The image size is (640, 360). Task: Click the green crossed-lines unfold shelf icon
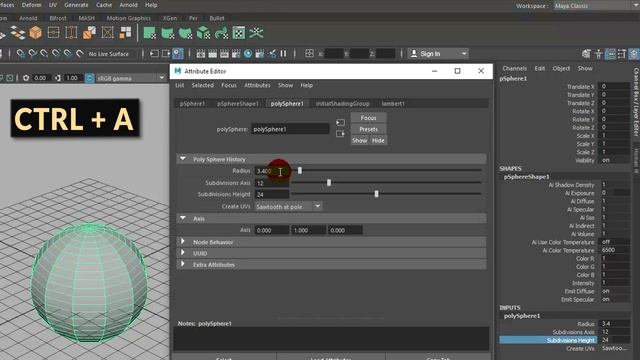click(x=256, y=33)
